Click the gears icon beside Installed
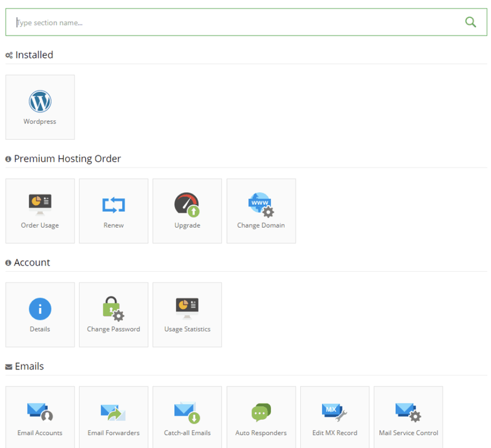 coord(9,55)
